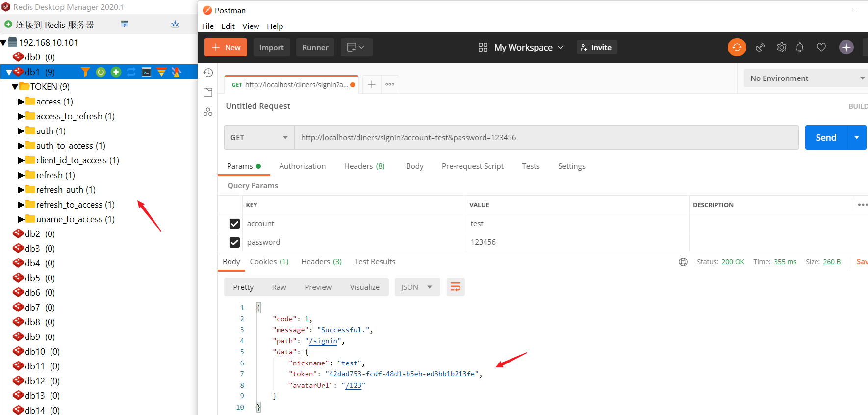Expand the access folder
868x415 pixels.
pos(21,102)
